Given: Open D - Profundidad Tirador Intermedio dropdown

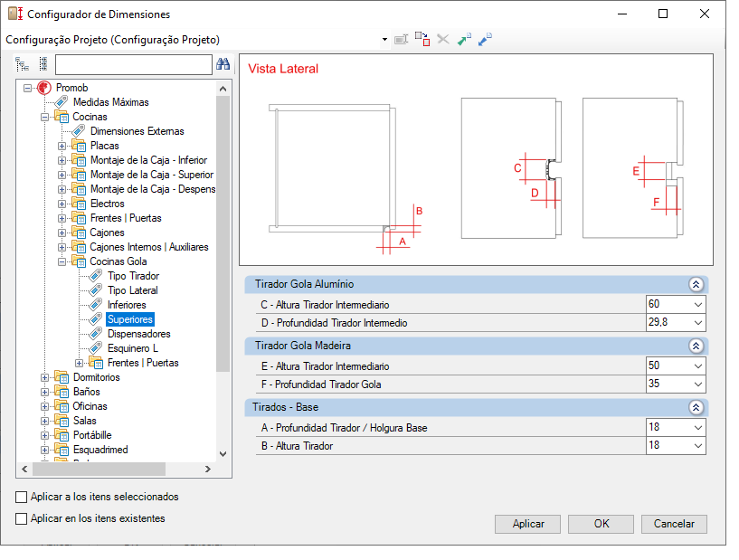Looking at the screenshot, I should [698, 323].
